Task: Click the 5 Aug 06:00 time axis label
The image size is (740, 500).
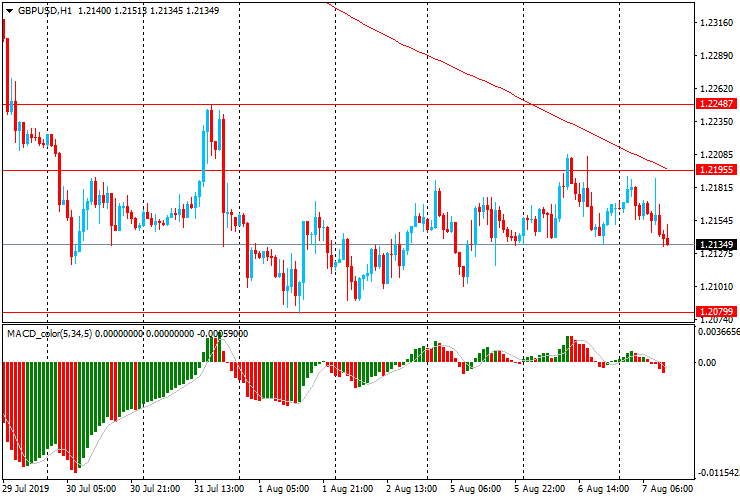Action: [475, 489]
